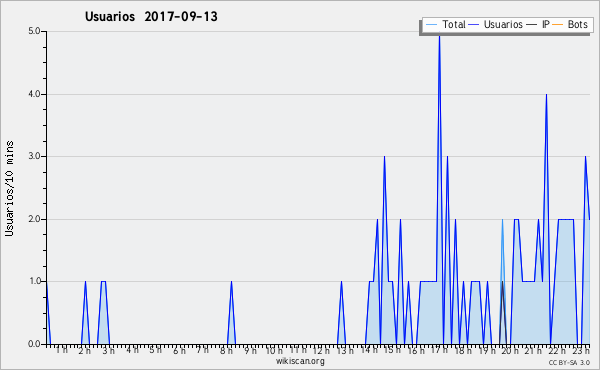This screenshot has height=370, width=600.
Task: Click the '11 h' x-axis label
Action: click(x=298, y=350)
